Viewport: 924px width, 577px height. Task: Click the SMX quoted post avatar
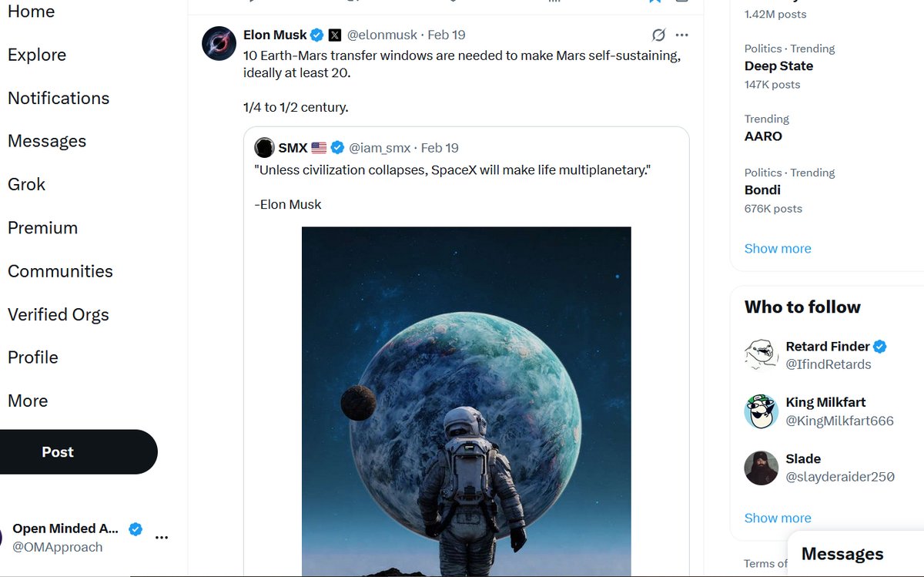coord(264,148)
